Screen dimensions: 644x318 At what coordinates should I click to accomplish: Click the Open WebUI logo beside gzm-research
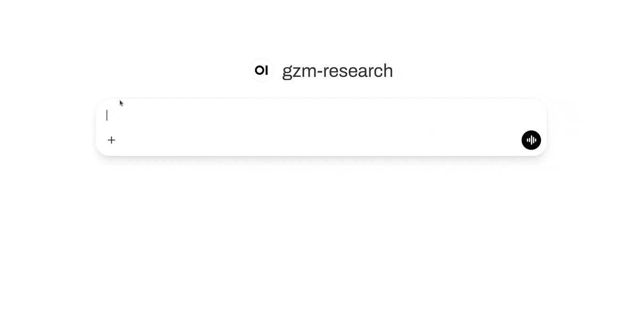pos(262,70)
